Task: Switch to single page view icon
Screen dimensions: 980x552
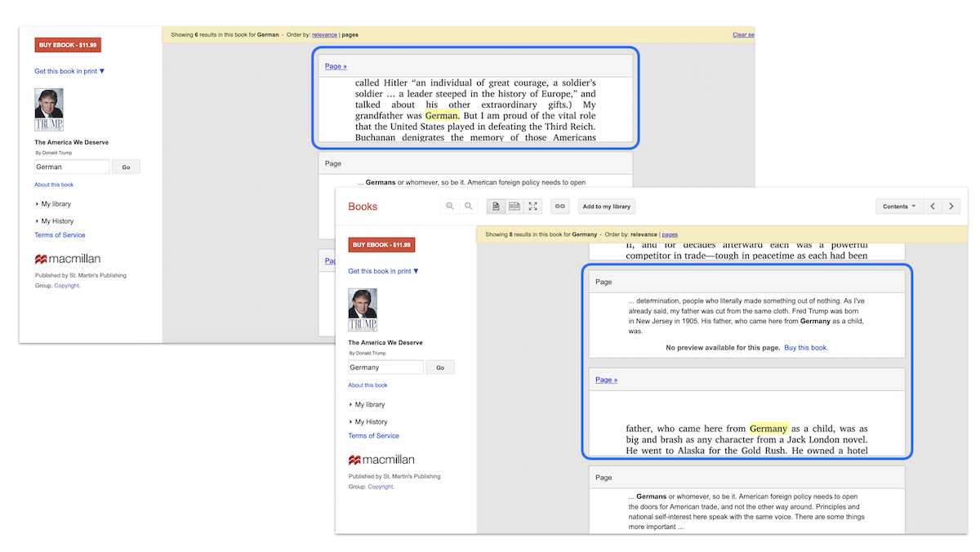Action: pos(496,207)
